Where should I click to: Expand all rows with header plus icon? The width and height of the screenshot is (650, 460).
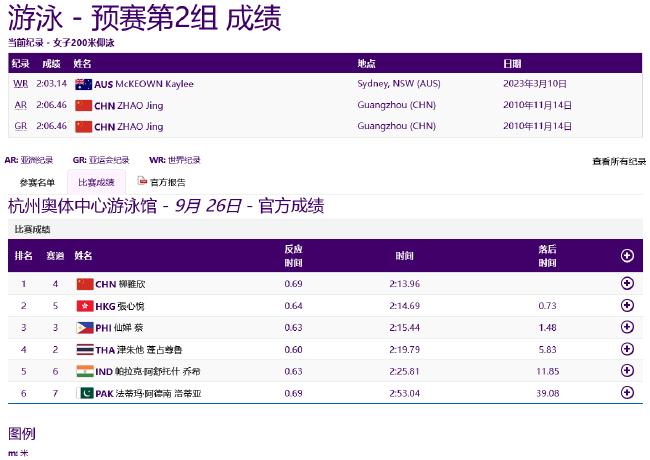pyautogui.click(x=627, y=256)
